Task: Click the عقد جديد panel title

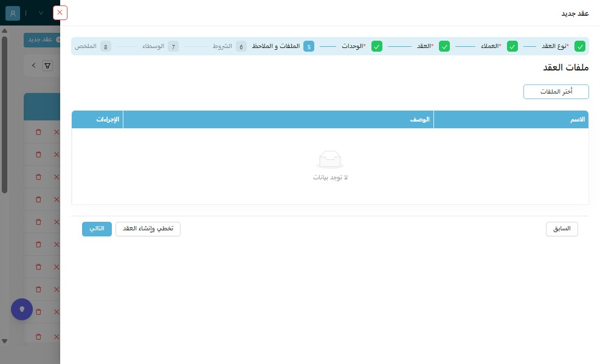Action: [x=574, y=14]
